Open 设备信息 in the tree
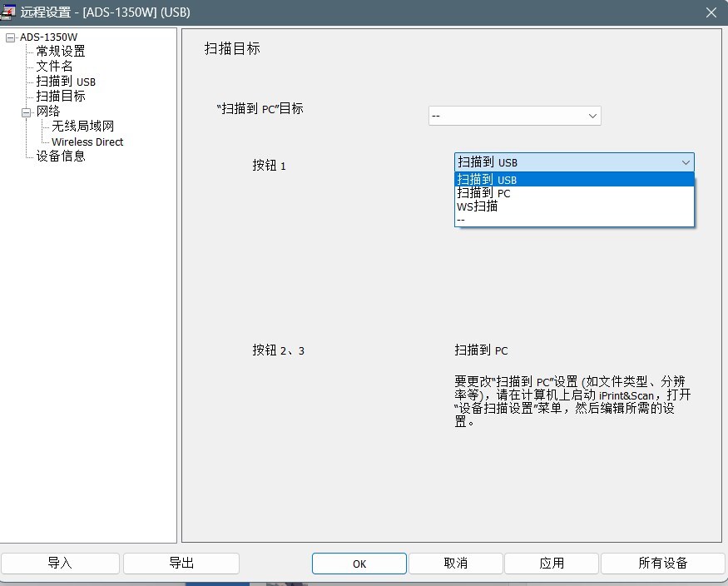728x586 pixels. 60,156
